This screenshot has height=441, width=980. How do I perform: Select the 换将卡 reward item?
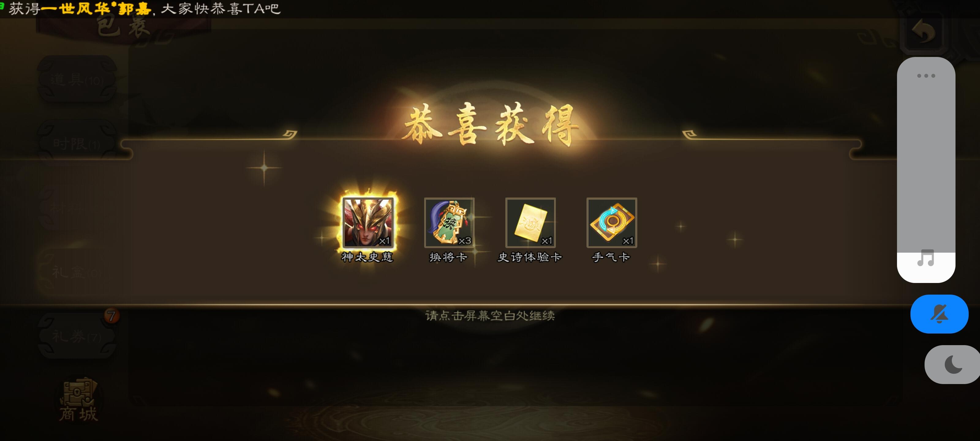pos(449,223)
